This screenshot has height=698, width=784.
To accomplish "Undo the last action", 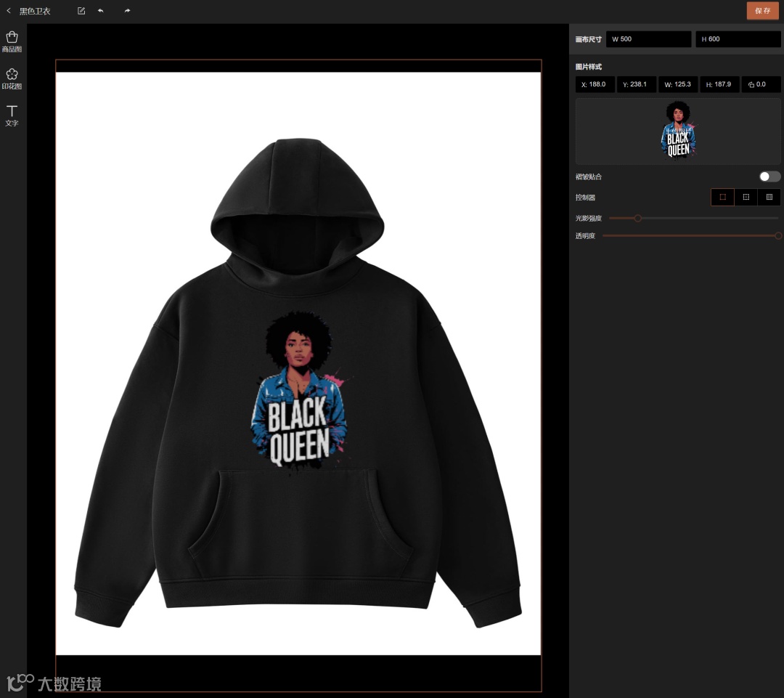I will [x=100, y=10].
